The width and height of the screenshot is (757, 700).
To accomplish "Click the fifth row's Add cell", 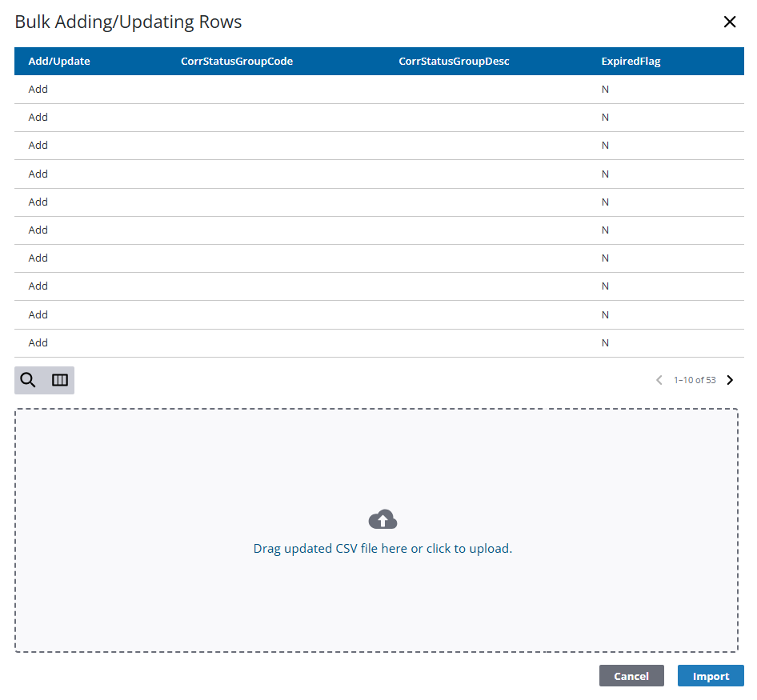I will 38,202.
